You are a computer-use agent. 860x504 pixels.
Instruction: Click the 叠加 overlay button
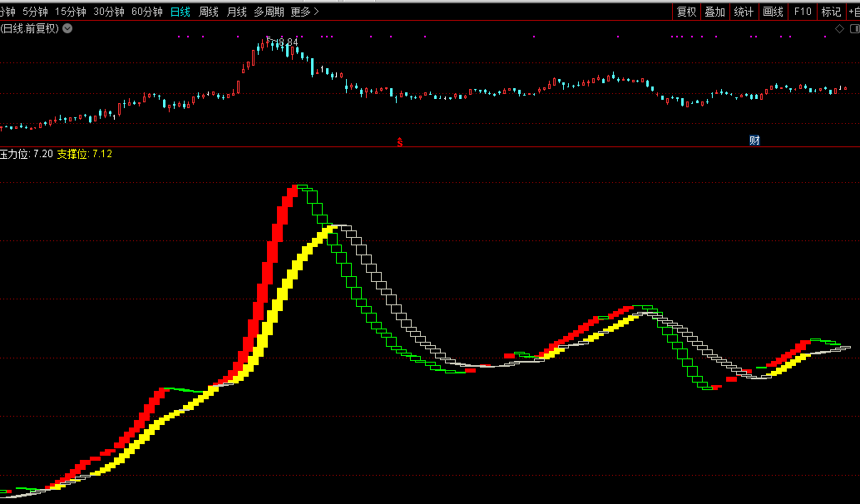(x=714, y=12)
